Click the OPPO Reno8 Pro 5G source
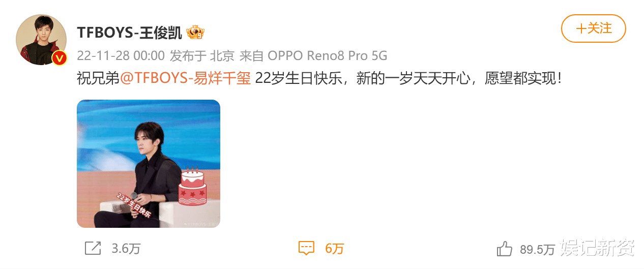Image resolution: width=644 pixels, height=269 pixels. tap(328, 55)
